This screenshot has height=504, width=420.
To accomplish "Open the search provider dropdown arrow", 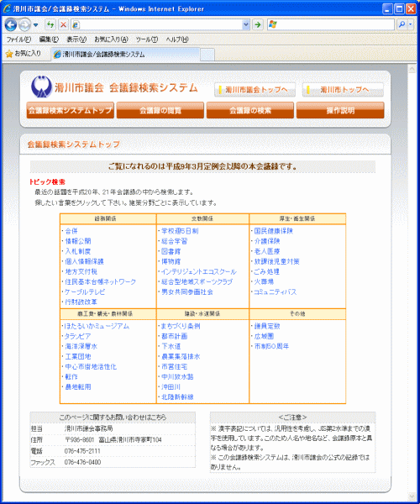I will [411, 24].
